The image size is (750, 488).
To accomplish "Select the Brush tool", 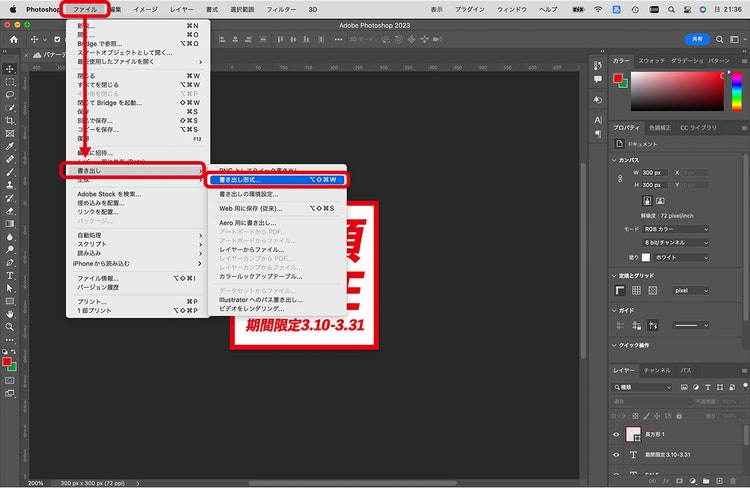I will pyautogui.click(x=10, y=172).
